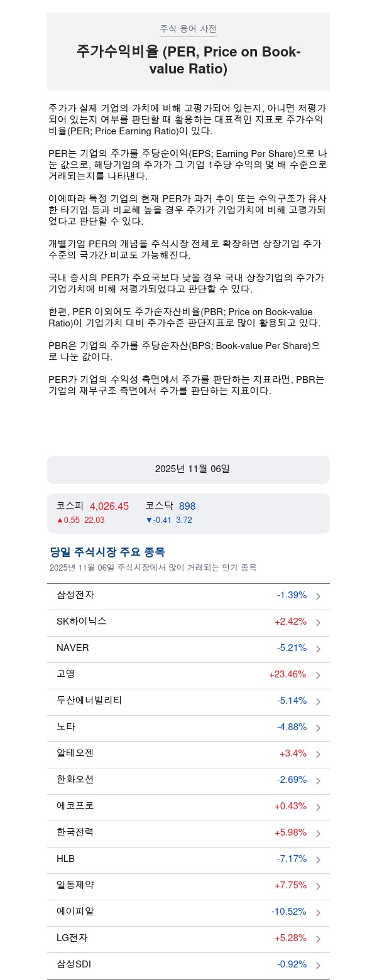Click the arrow icon next to NAVER
This screenshot has height=980, width=377.
(318, 649)
